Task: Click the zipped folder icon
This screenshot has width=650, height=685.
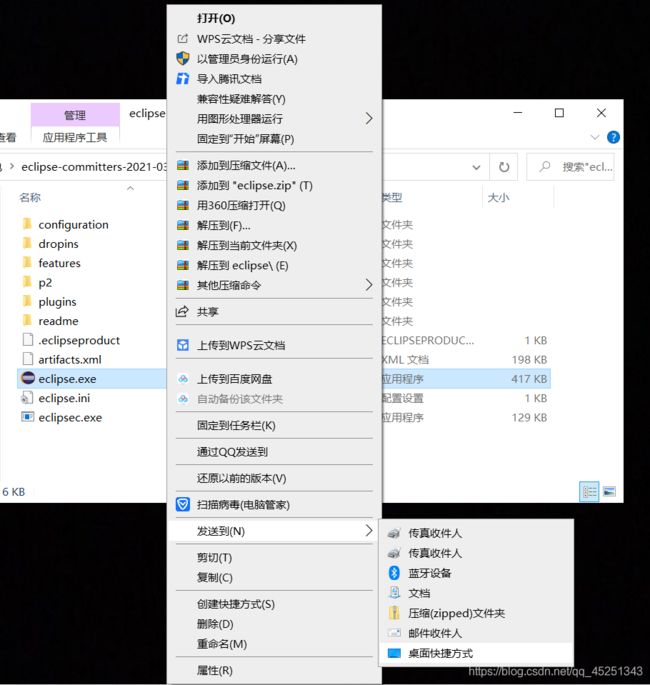Action: coord(394,613)
